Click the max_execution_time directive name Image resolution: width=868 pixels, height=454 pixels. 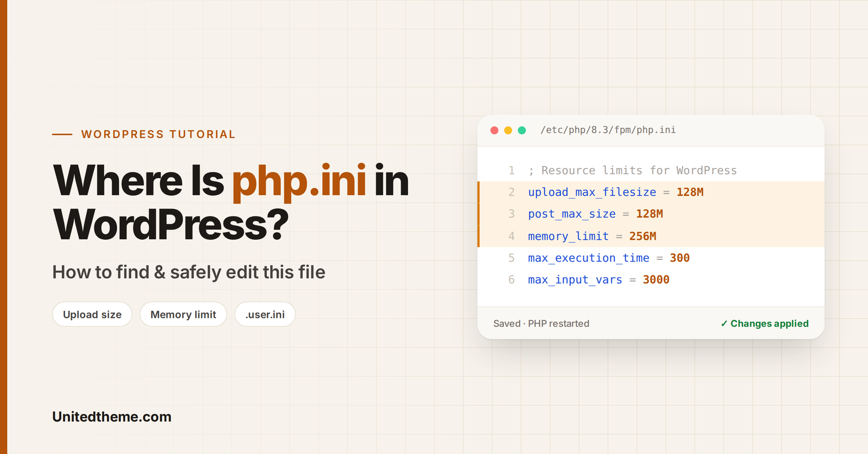[589, 258]
